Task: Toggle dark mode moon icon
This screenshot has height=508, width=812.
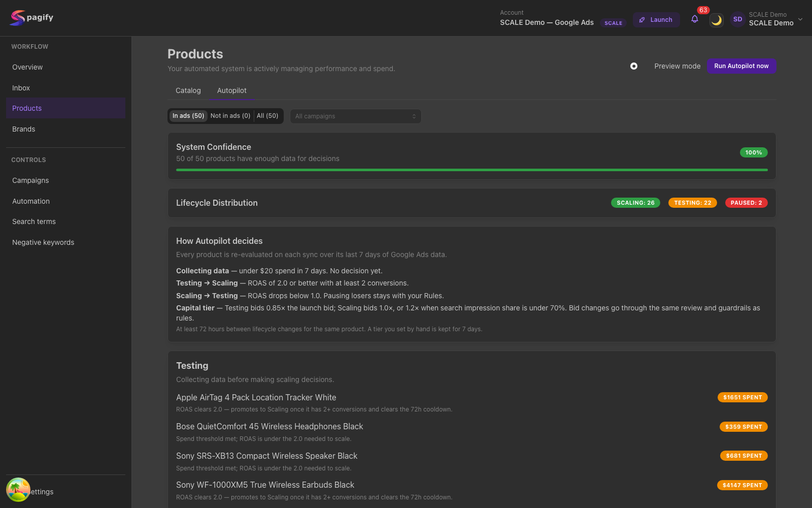Action: tap(716, 20)
